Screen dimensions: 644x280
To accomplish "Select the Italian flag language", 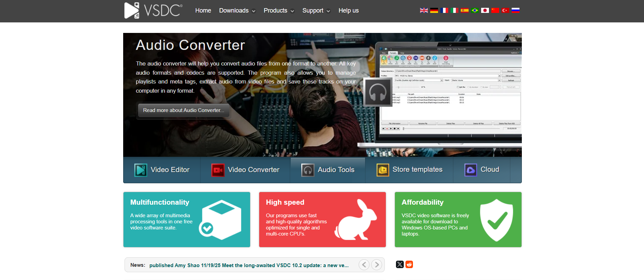I will point(454,10).
